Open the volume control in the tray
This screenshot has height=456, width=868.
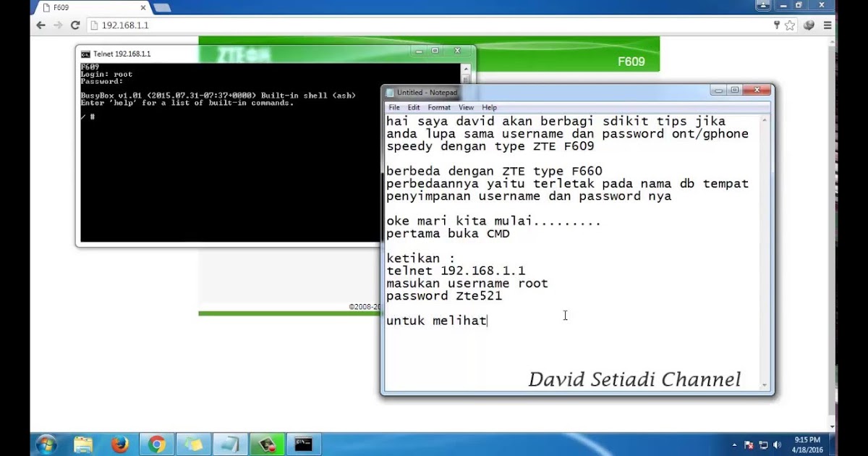778,444
